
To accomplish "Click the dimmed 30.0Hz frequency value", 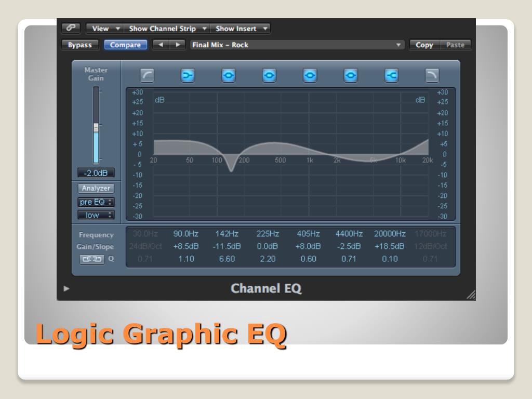I will [145, 234].
